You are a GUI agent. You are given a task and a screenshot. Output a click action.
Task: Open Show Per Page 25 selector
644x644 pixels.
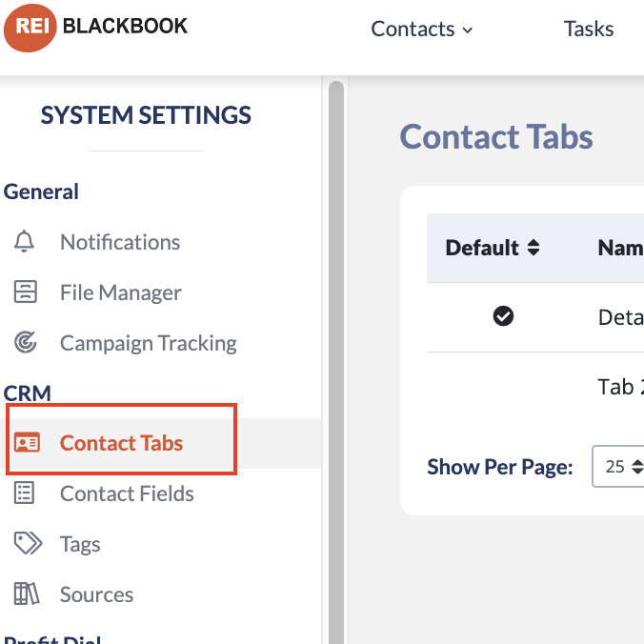[618, 466]
